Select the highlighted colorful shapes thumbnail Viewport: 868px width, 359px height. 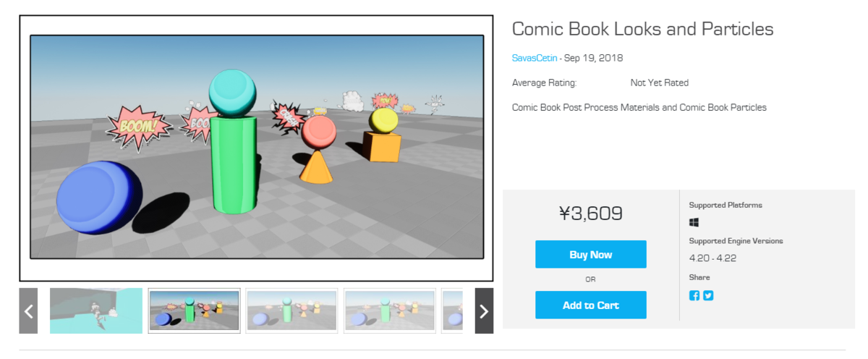[194, 311]
